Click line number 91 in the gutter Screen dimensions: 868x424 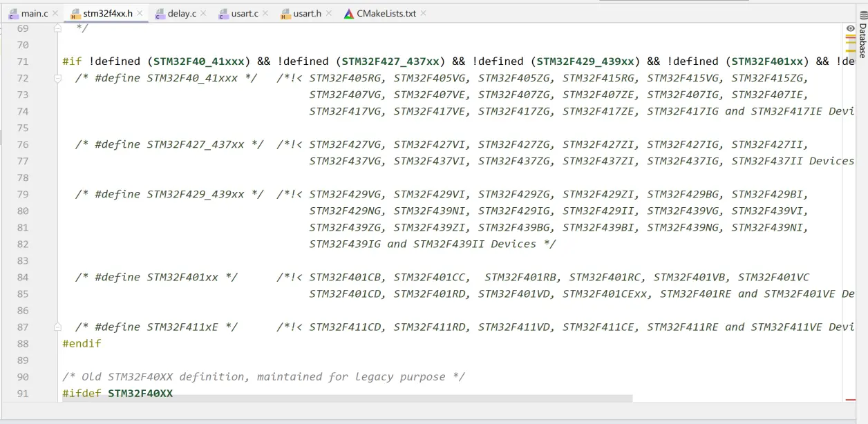tap(22, 393)
